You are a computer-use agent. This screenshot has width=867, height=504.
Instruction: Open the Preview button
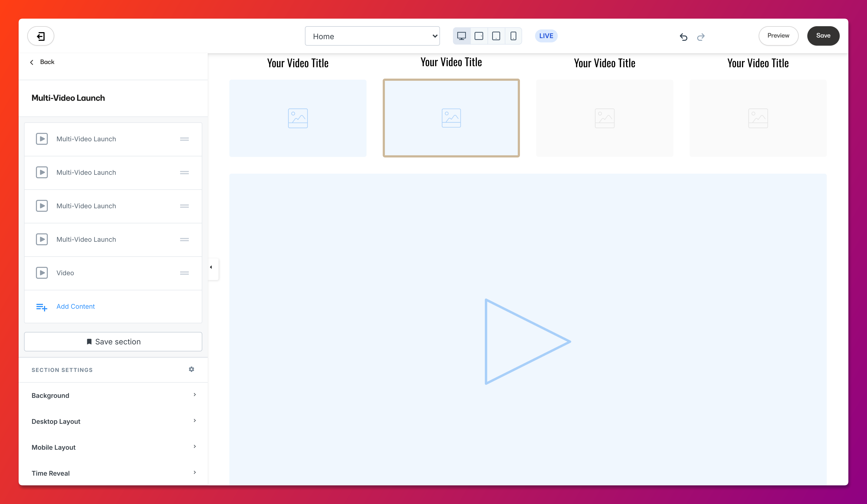778,36
